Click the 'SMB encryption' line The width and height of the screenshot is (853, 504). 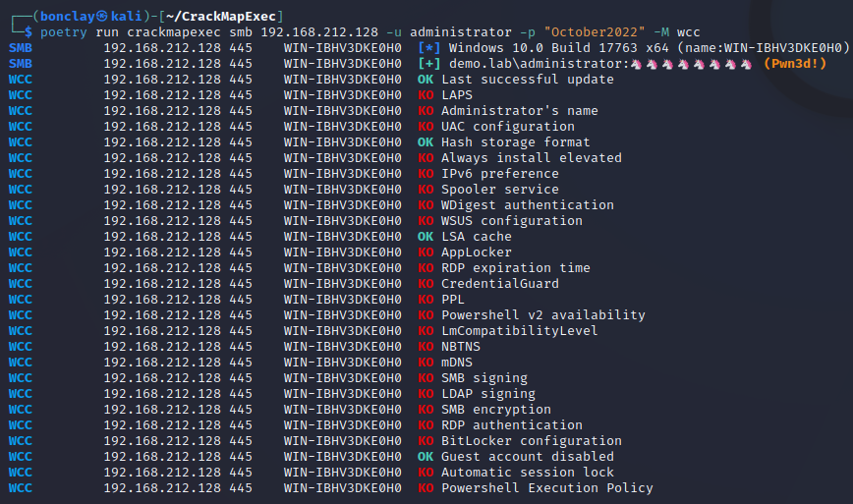point(496,411)
